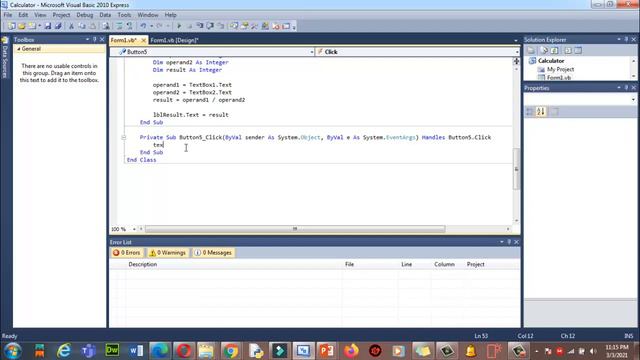Click Solution Explorer's Properties icon
The image size is (640, 360).
[531, 51]
